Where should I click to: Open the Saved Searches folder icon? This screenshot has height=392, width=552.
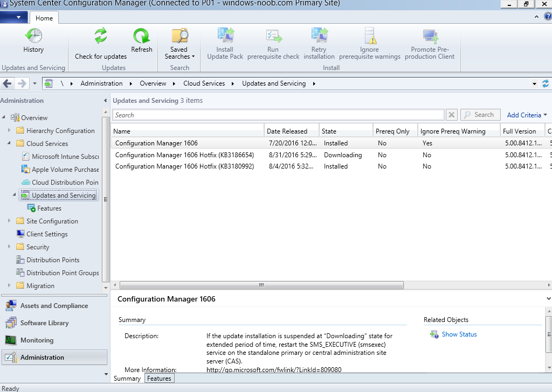[x=180, y=36]
